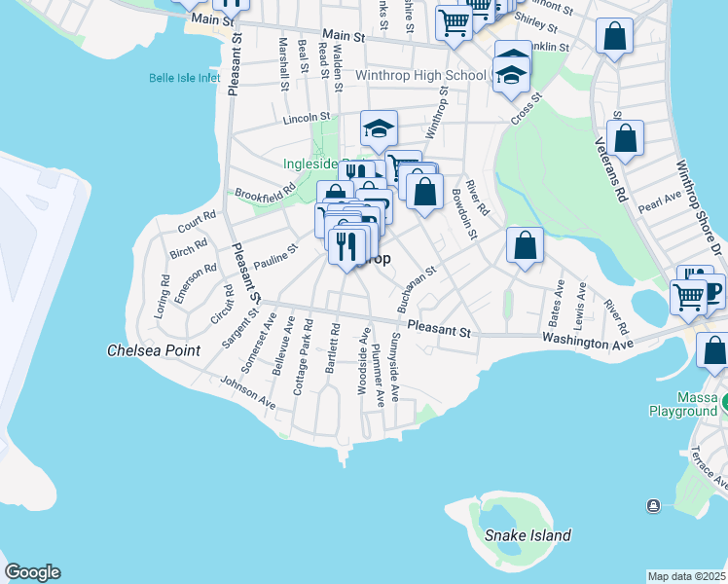Select the Snake Island label
The image size is (728, 584).
click(528, 535)
